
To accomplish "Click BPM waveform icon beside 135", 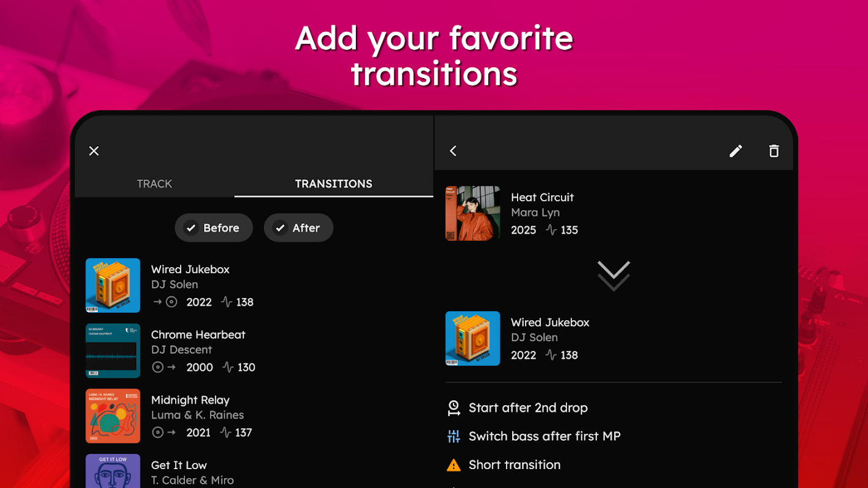I will coord(551,230).
